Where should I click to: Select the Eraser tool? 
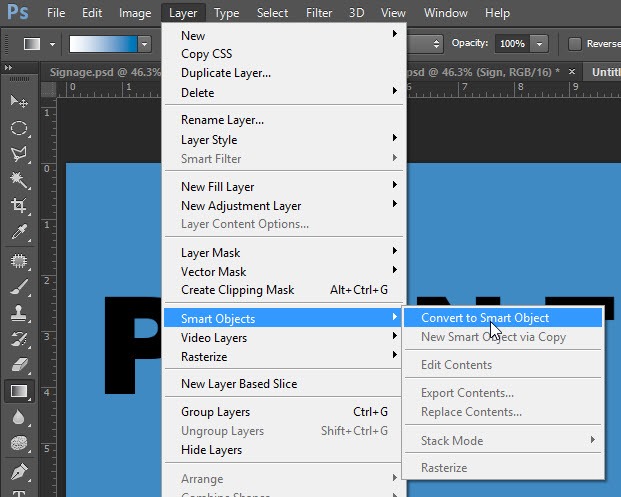(x=19, y=365)
